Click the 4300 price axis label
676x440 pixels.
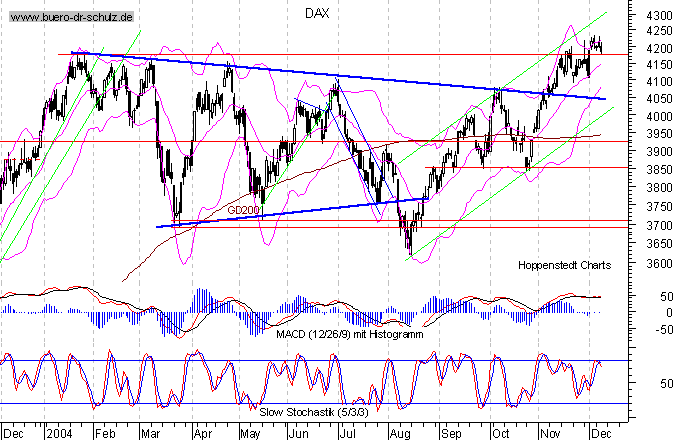tap(632, 18)
